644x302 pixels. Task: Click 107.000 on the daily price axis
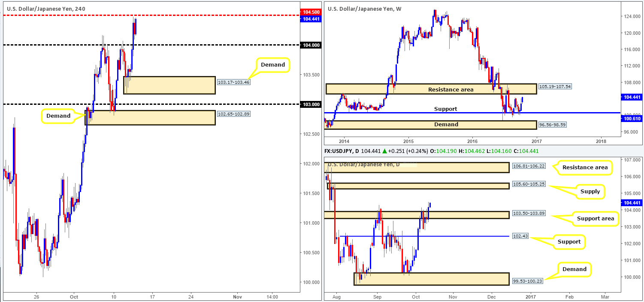point(632,160)
